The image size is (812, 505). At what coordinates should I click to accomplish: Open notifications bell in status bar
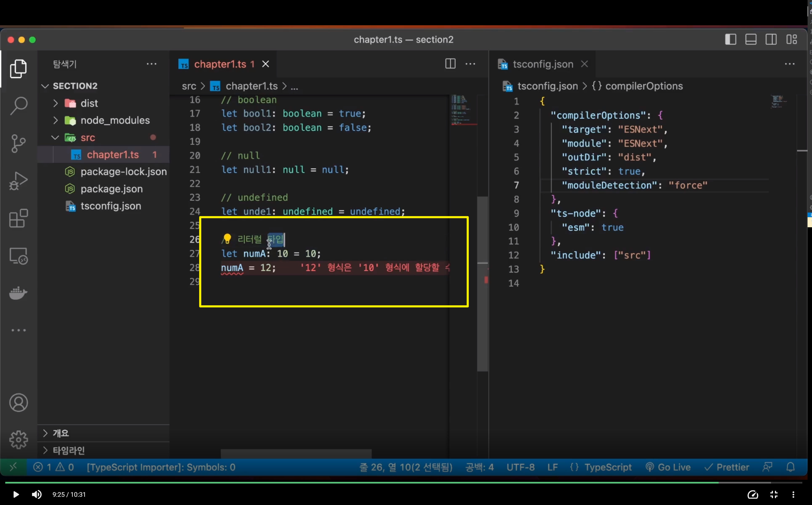790,467
